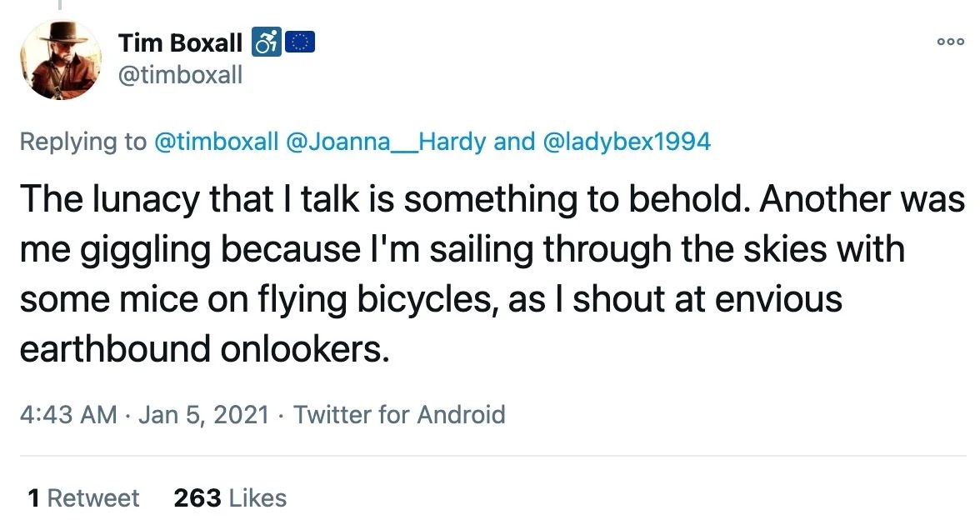
Task: Open the Twitter for Android source link
Action: (399, 414)
